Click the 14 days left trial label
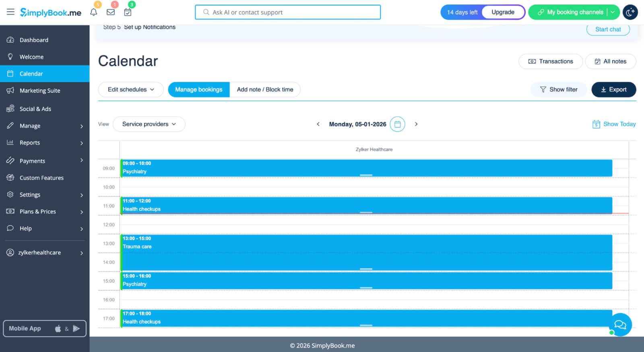This screenshot has width=644, height=352. (462, 12)
